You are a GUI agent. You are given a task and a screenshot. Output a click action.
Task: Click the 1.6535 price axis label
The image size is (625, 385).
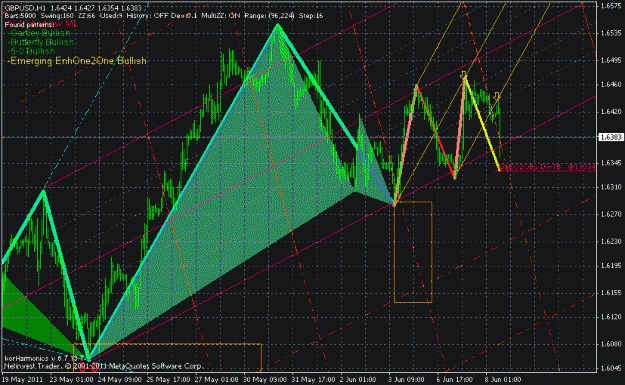[611, 33]
